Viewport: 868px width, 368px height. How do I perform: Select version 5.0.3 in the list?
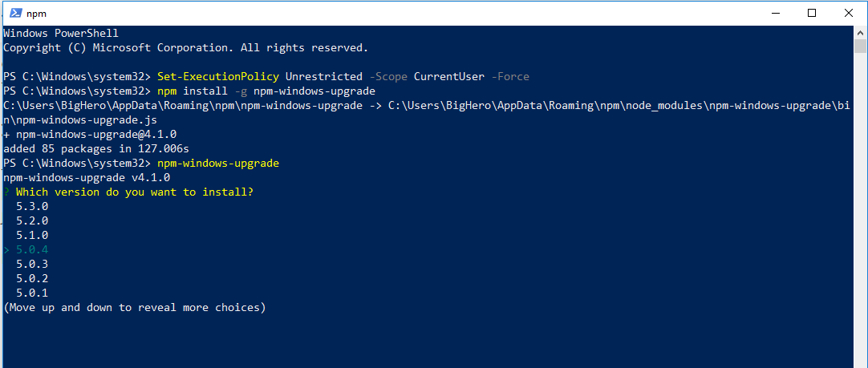click(x=32, y=264)
